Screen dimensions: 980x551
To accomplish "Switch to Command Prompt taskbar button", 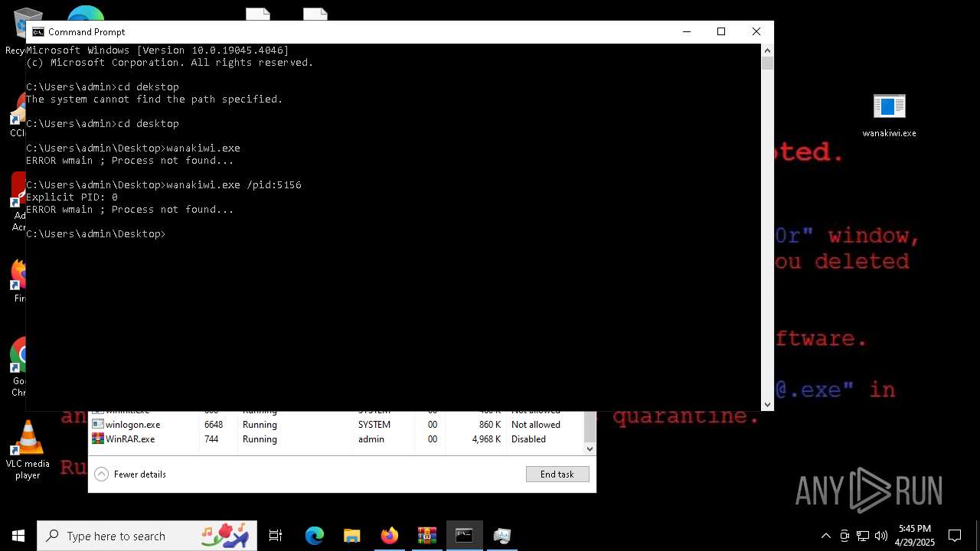I will pos(465,536).
